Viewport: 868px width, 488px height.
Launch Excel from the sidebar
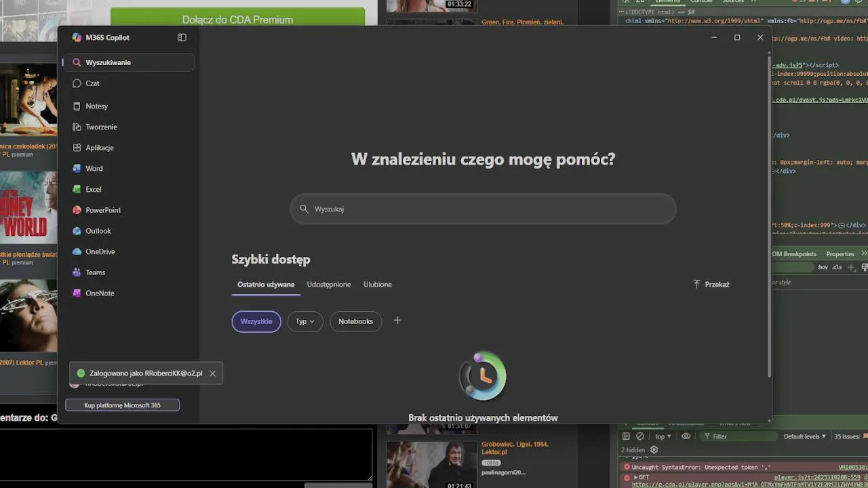click(129, 189)
